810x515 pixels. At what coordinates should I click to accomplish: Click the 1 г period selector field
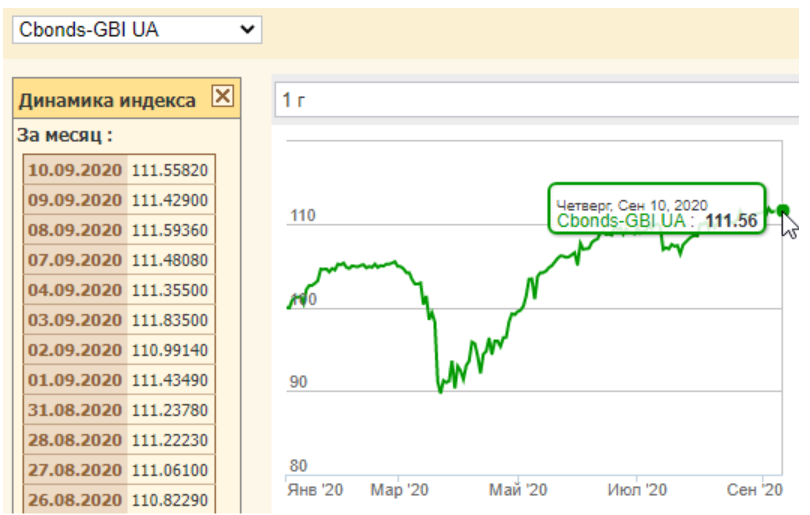537,100
